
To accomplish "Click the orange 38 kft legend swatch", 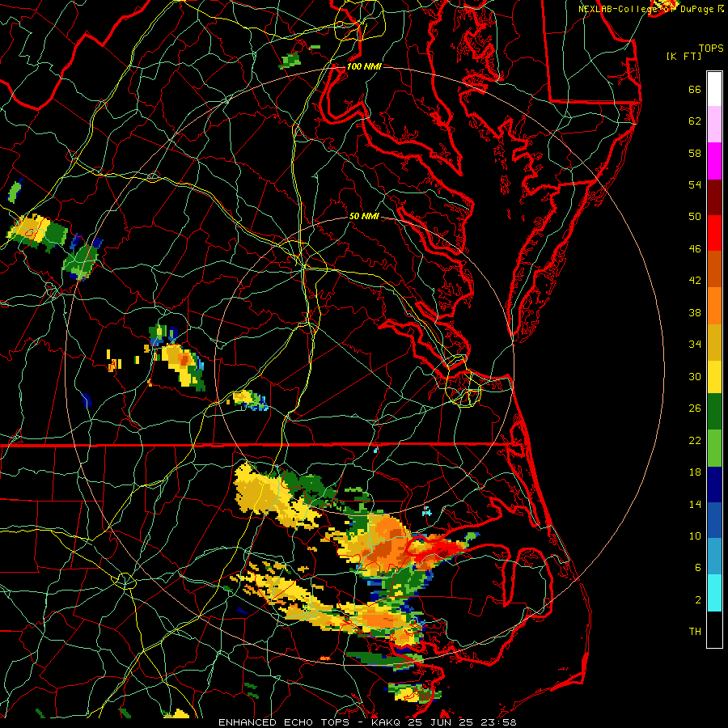I will pyautogui.click(x=714, y=306).
